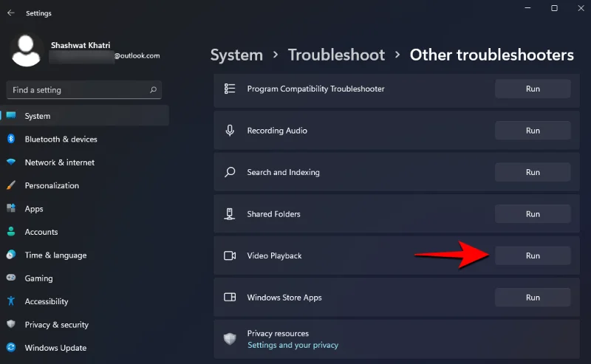591x364 pixels.
Task: Run the Recording Audio troubleshooter
Action: coord(533,131)
